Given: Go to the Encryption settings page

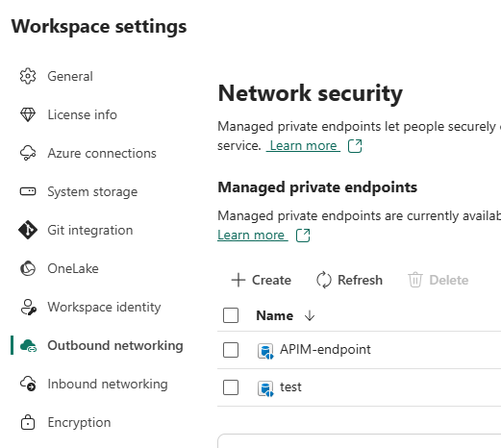Looking at the screenshot, I should point(79,422).
